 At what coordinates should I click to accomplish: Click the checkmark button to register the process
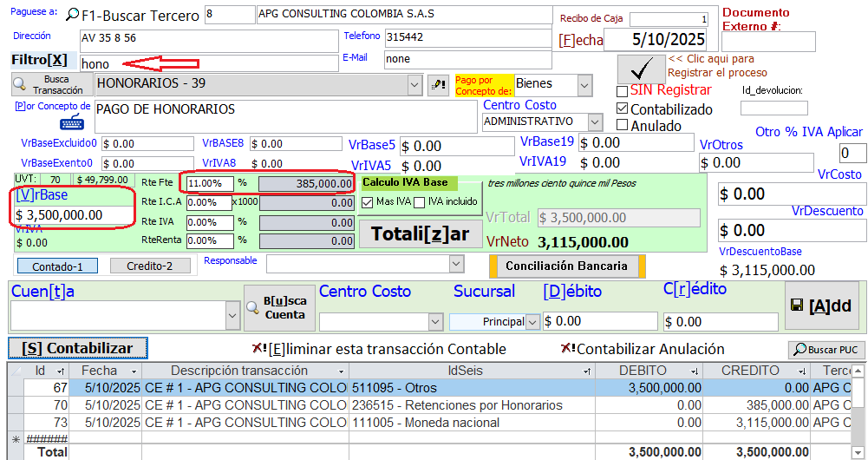coord(641,68)
